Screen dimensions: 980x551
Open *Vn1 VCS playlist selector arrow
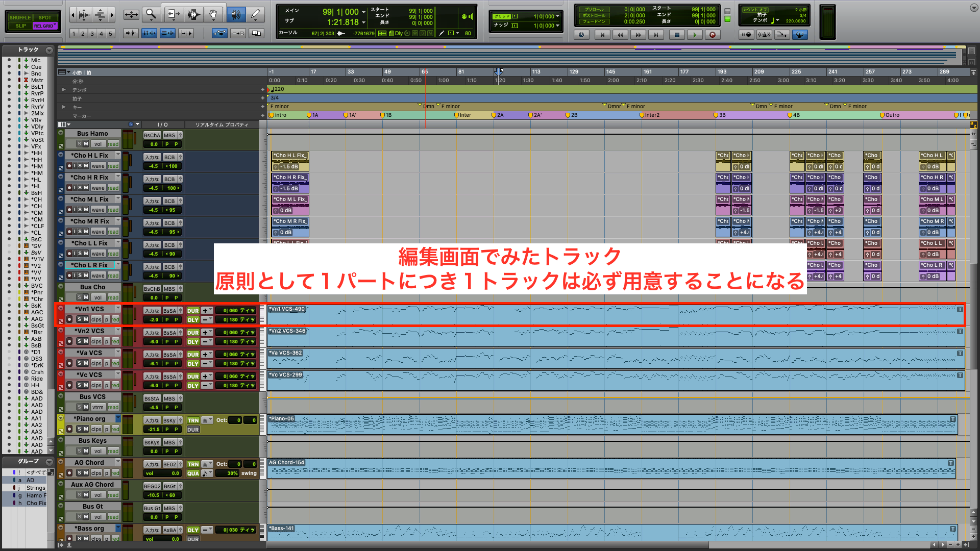click(118, 308)
